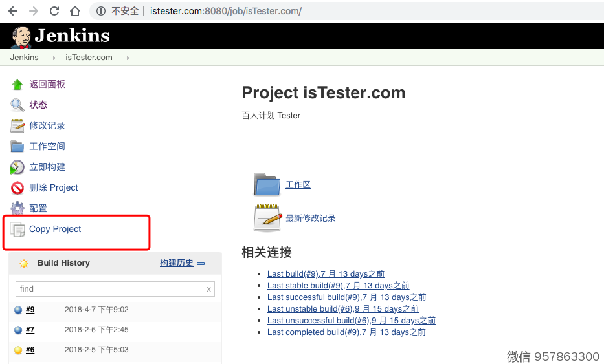The image size is (604, 364).
Task: Open the Last unsuccessful build(#6) link
Action: click(352, 321)
